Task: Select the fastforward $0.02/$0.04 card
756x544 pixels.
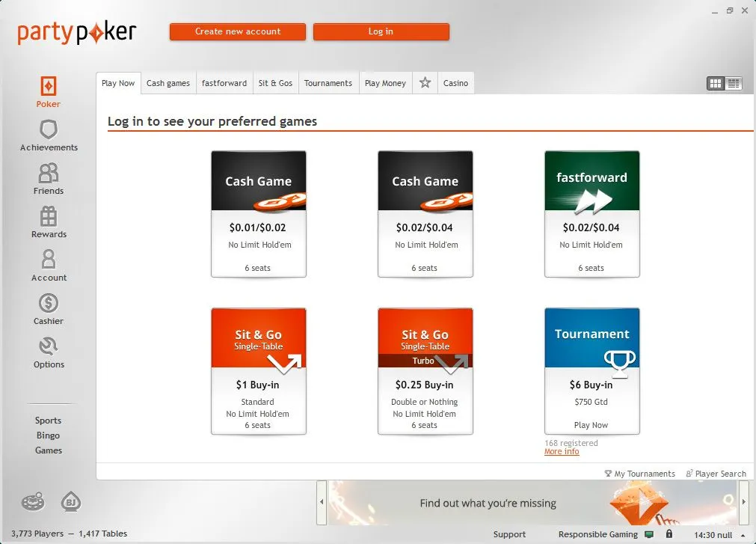Action: [x=592, y=214]
